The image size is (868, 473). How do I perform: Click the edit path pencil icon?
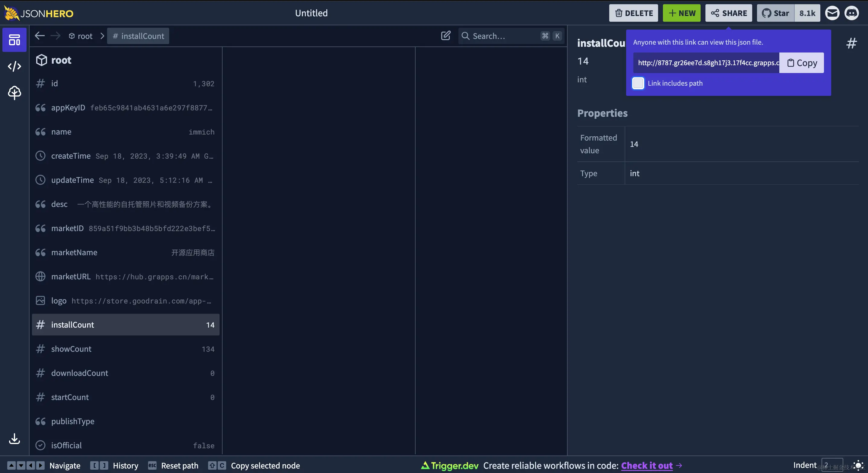pyautogui.click(x=445, y=36)
